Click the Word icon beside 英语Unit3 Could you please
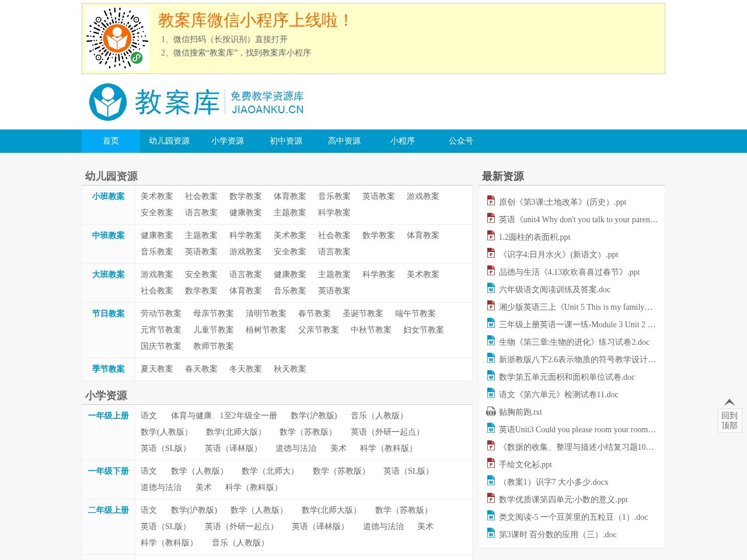The width and height of the screenshot is (747, 560). [x=491, y=428]
